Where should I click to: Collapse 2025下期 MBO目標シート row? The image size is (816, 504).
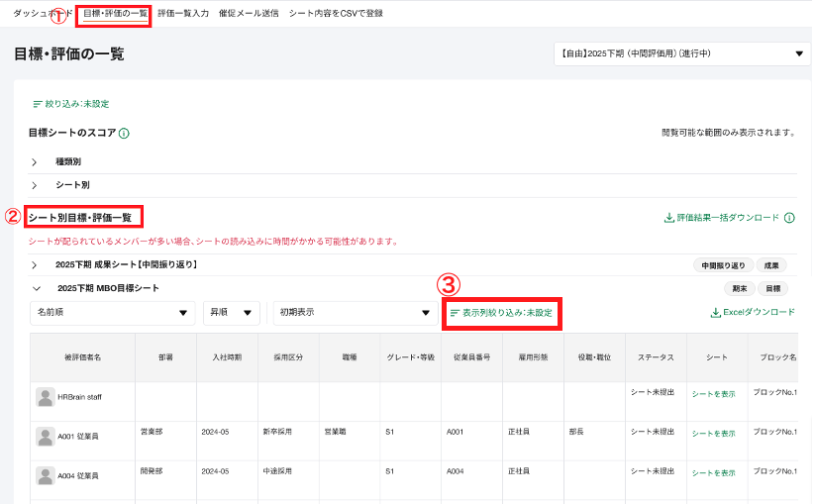click(x=37, y=288)
